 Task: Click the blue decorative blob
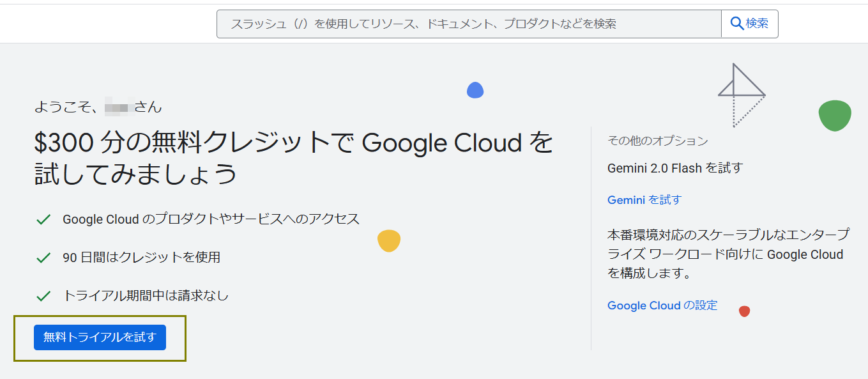click(x=475, y=90)
